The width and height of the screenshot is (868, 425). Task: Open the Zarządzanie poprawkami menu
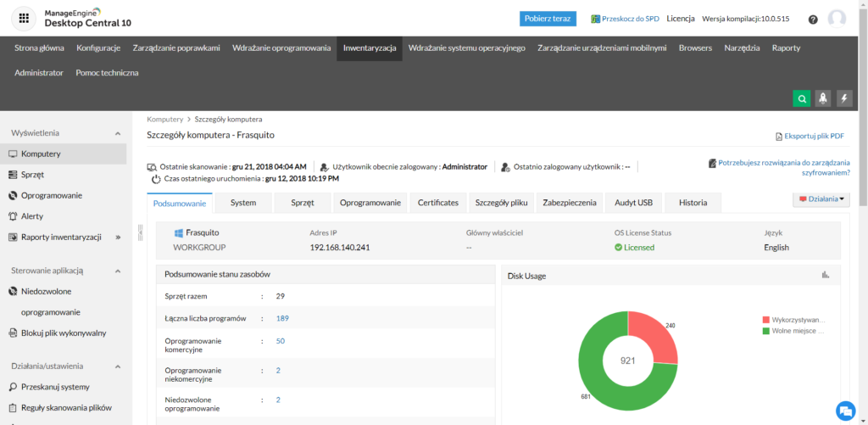click(175, 48)
